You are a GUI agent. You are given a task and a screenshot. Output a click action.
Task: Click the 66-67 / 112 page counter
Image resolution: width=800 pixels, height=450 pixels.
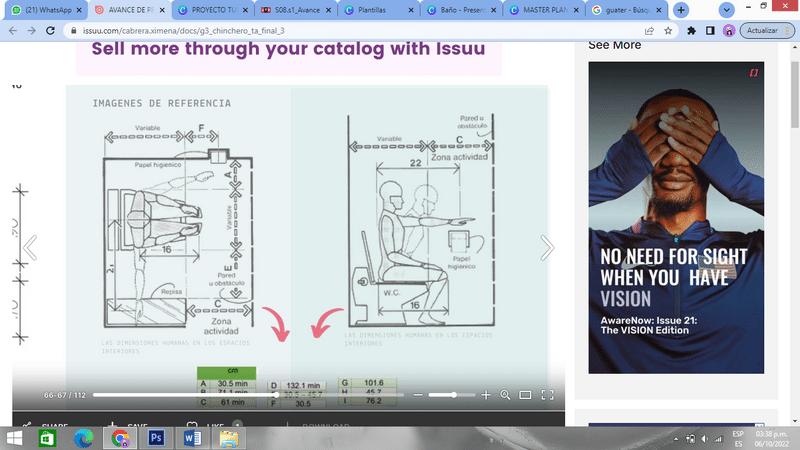click(x=65, y=395)
